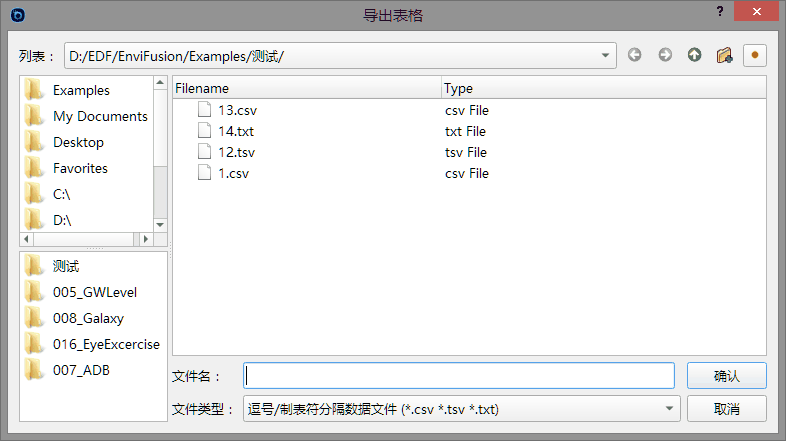This screenshot has width=786, height=441.
Task: Open the 测试 recent folder
Action: [x=66, y=266]
